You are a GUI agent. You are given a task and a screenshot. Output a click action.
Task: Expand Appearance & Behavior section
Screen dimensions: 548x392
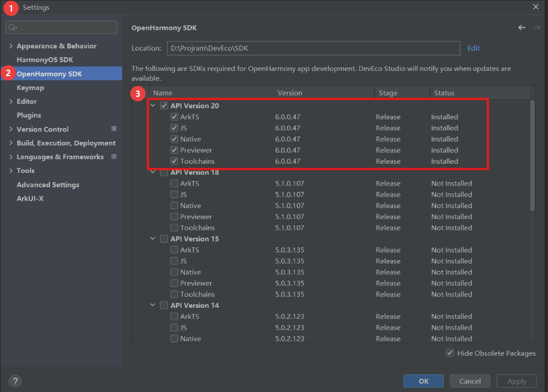point(11,46)
